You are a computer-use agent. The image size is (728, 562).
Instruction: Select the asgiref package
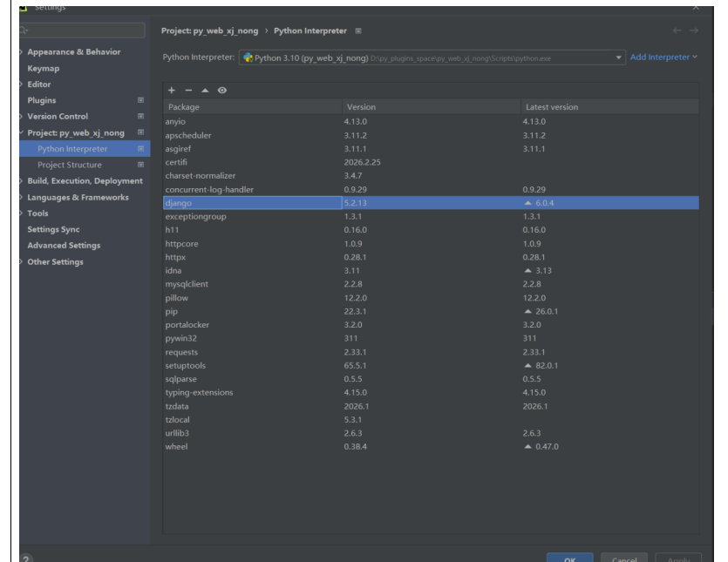click(431, 149)
